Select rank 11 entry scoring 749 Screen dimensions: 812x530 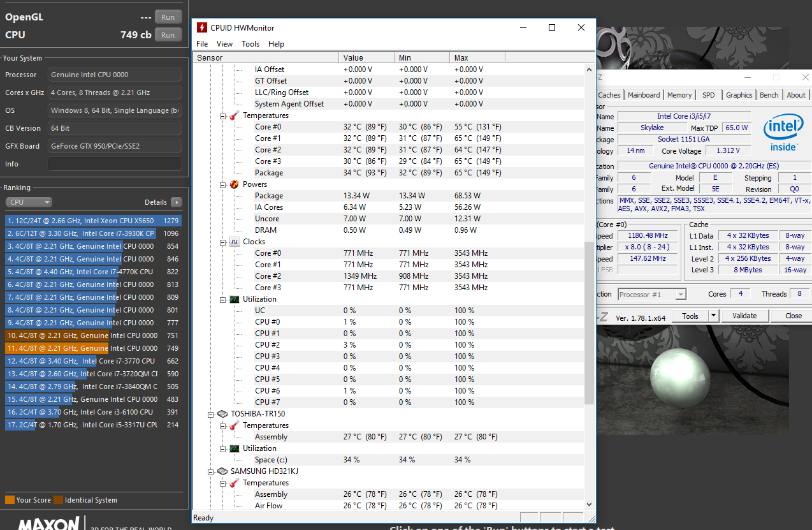(x=93, y=348)
